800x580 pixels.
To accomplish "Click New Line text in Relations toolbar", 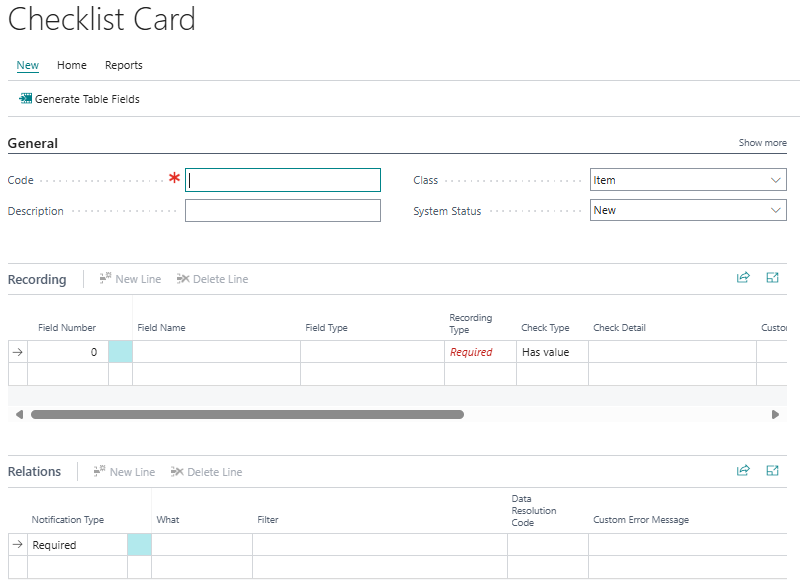I will [132, 472].
